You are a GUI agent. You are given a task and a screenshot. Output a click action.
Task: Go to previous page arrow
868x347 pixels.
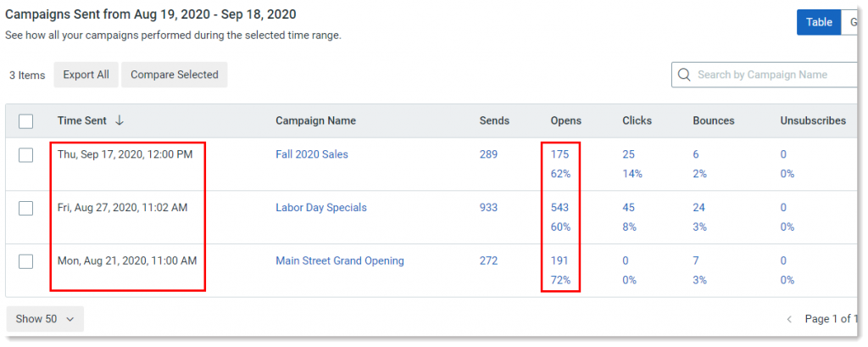789,319
